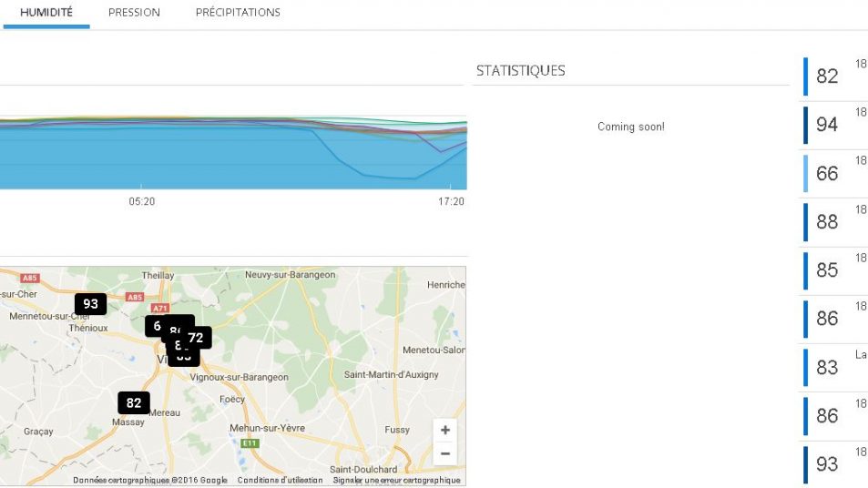868x488 pixels.
Task: Select the 94 humidity station in list
Action: tap(827, 125)
